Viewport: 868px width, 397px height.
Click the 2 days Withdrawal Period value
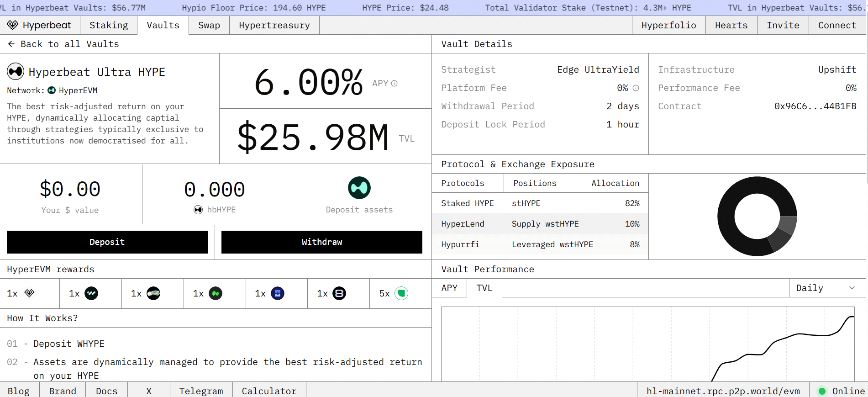coord(623,106)
